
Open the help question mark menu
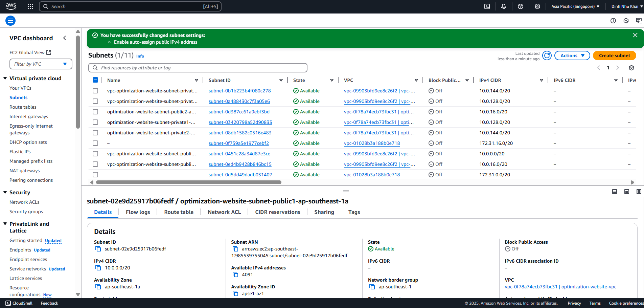coord(521,6)
